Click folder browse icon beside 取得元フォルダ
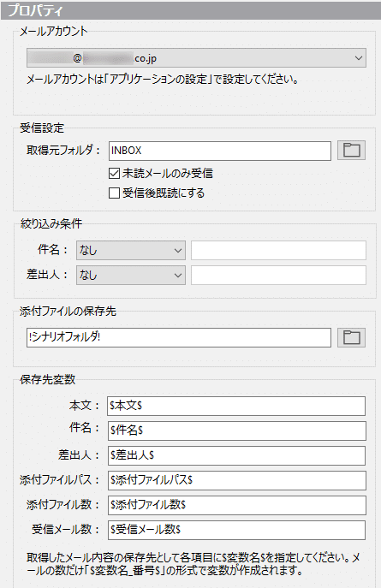This screenshot has height=588, width=381. pyautogui.click(x=351, y=151)
